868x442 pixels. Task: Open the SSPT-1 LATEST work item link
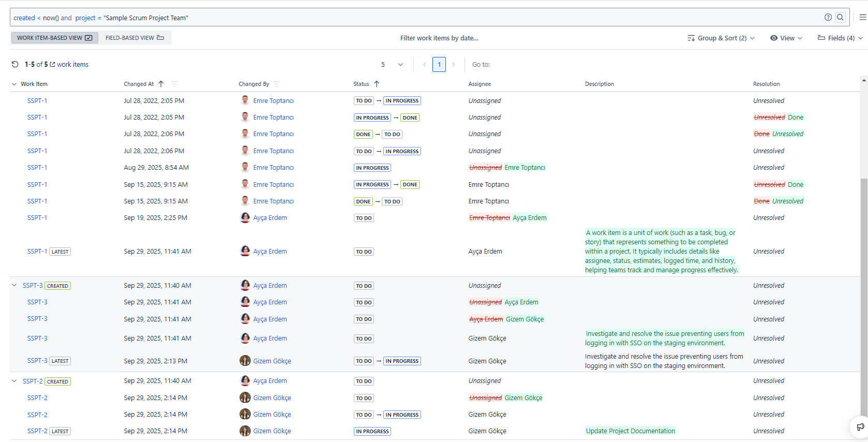pyautogui.click(x=37, y=252)
